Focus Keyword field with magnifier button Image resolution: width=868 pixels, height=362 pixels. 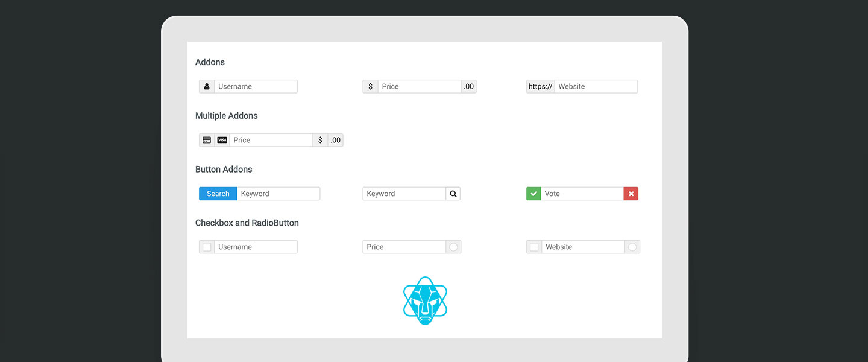click(404, 194)
